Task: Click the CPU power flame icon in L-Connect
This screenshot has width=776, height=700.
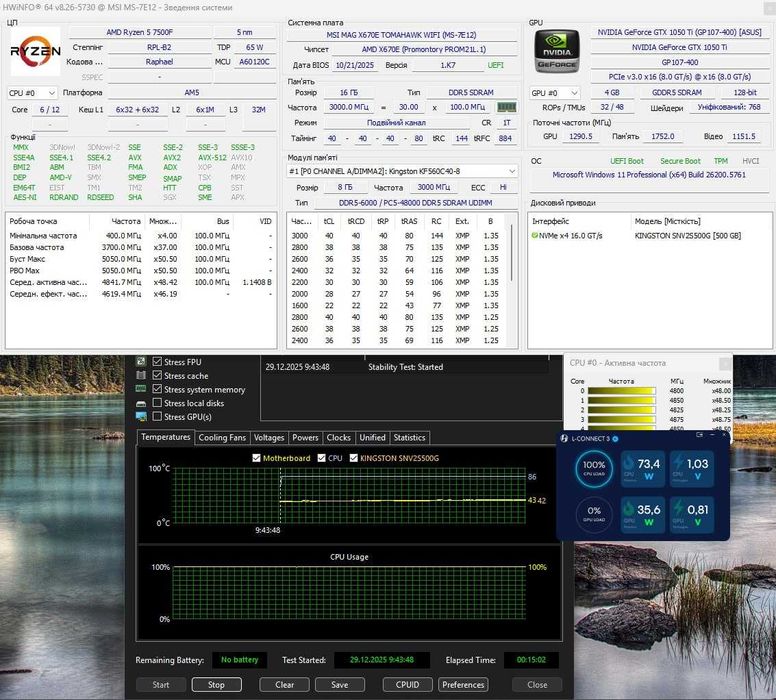Action: [629, 463]
